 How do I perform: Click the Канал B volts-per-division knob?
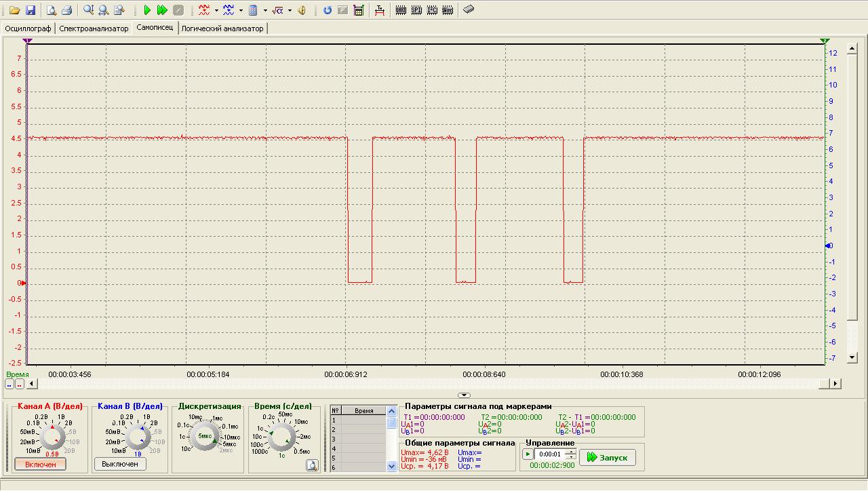click(x=138, y=437)
